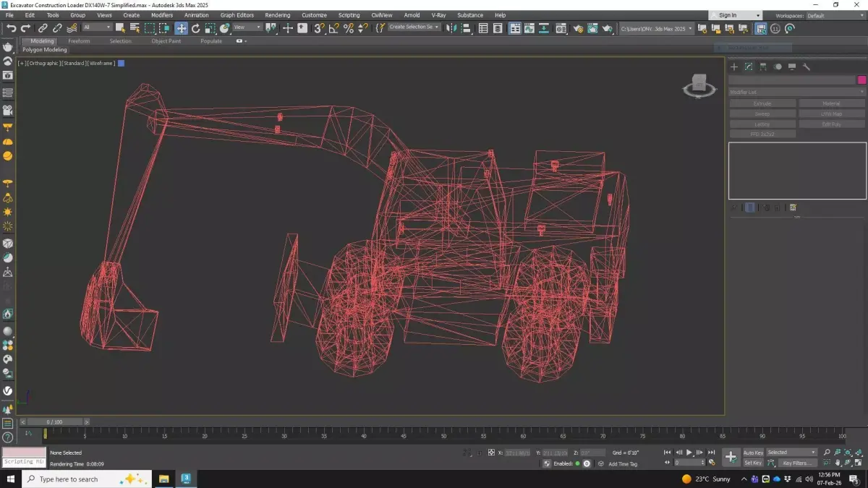Click the Pan View hand icon
Image resolution: width=868 pixels, height=488 pixels.
[x=838, y=463]
